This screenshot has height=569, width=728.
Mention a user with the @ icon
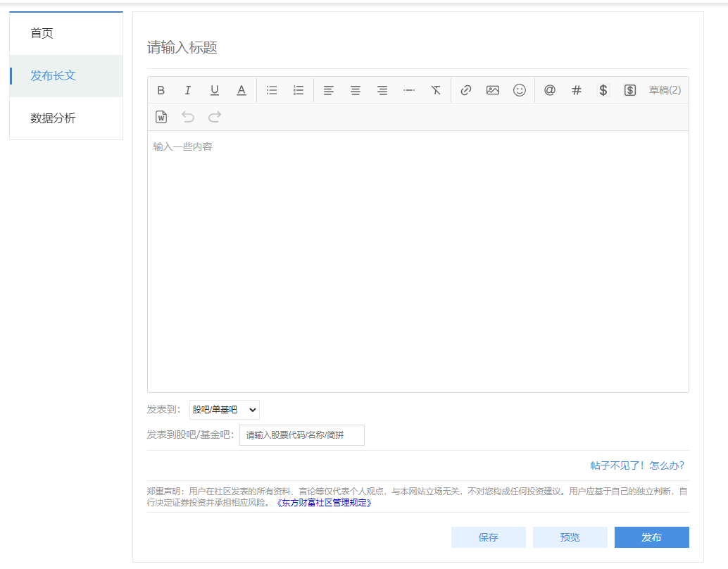click(549, 90)
